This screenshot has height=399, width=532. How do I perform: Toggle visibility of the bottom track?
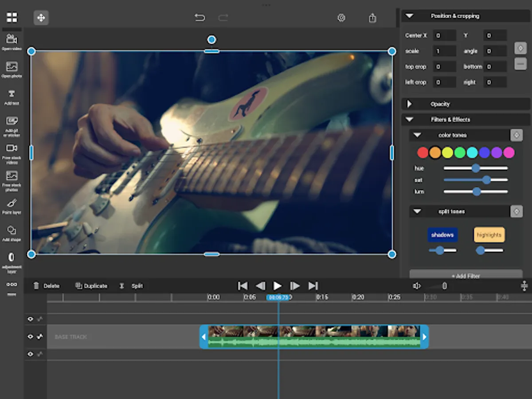tap(31, 354)
